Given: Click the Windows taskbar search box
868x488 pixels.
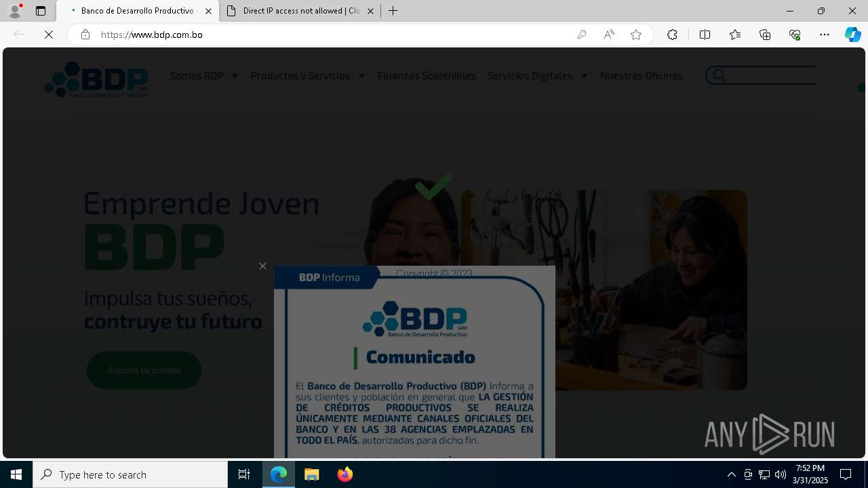Looking at the screenshot, I should coord(130,474).
